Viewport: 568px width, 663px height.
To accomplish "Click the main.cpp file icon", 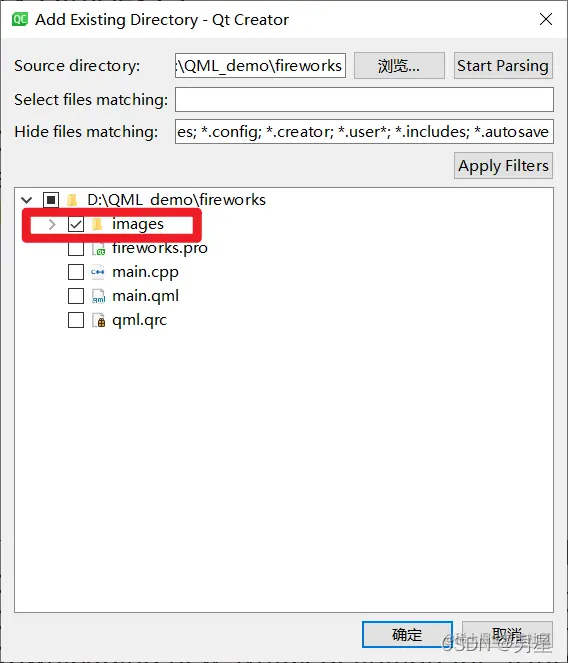I will tap(98, 272).
